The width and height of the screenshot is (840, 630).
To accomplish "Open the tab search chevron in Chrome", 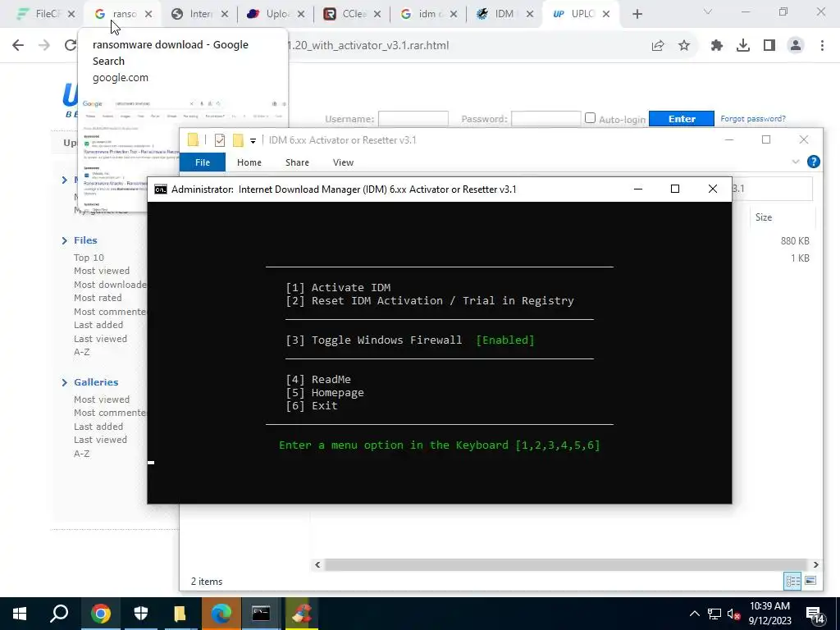I will 708,11.
